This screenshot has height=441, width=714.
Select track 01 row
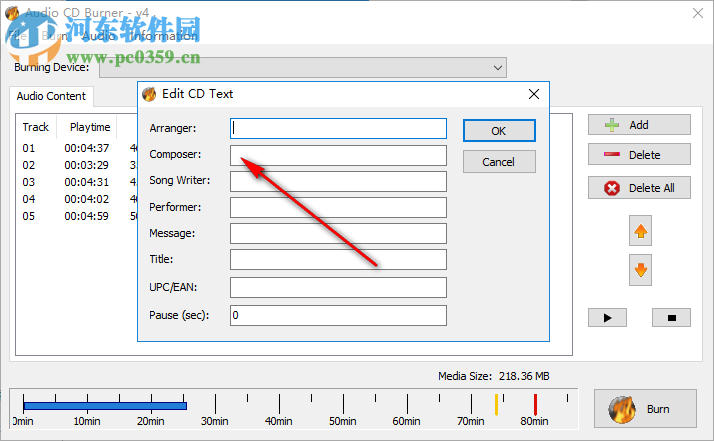[x=76, y=148]
